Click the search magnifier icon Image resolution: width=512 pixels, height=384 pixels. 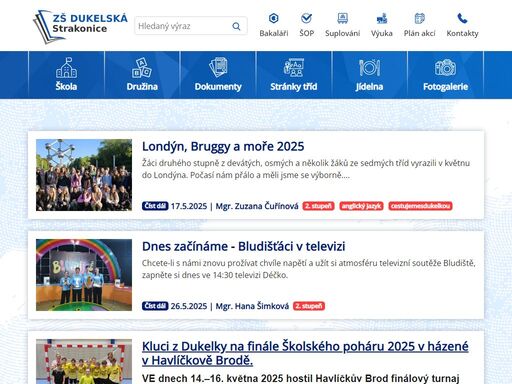pos(236,26)
